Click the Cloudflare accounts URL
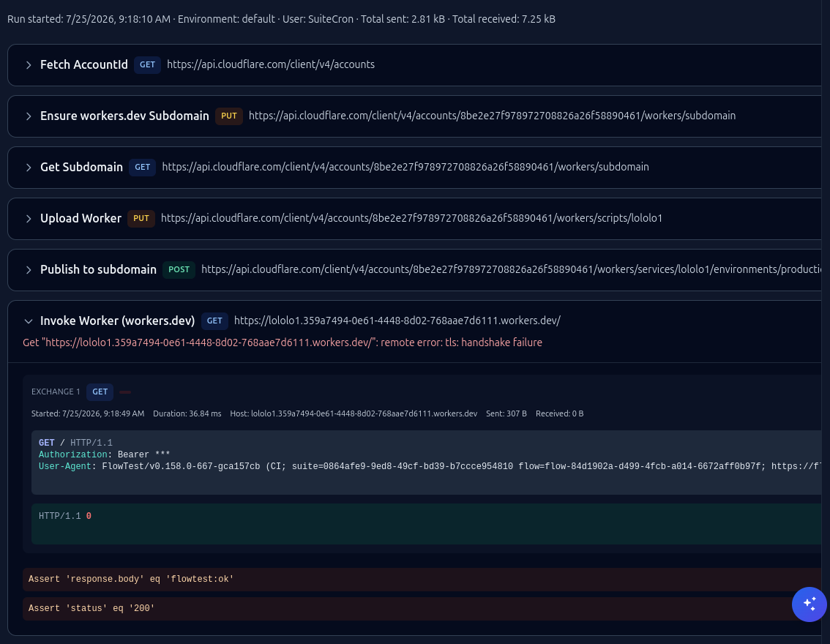The image size is (830, 644). [x=271, y=64]
